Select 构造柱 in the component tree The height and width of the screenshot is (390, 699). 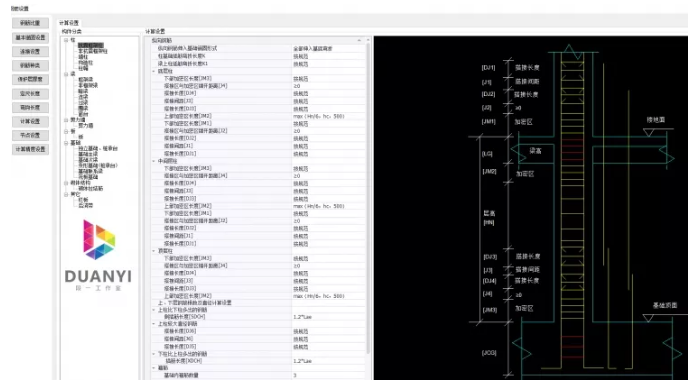coord(86,63)
